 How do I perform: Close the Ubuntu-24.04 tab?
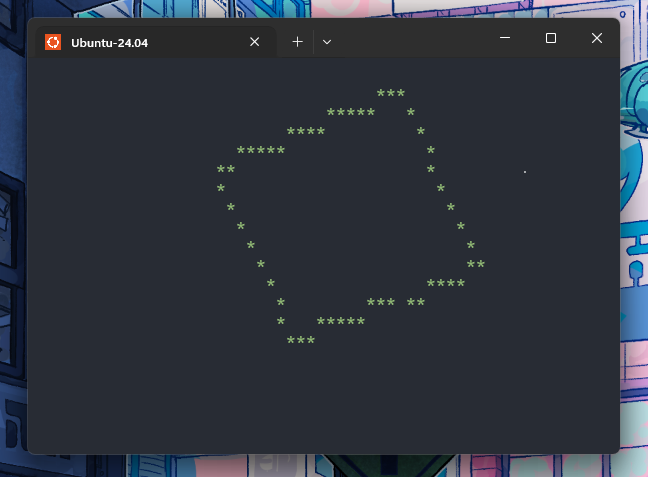[x=255, y=42]
